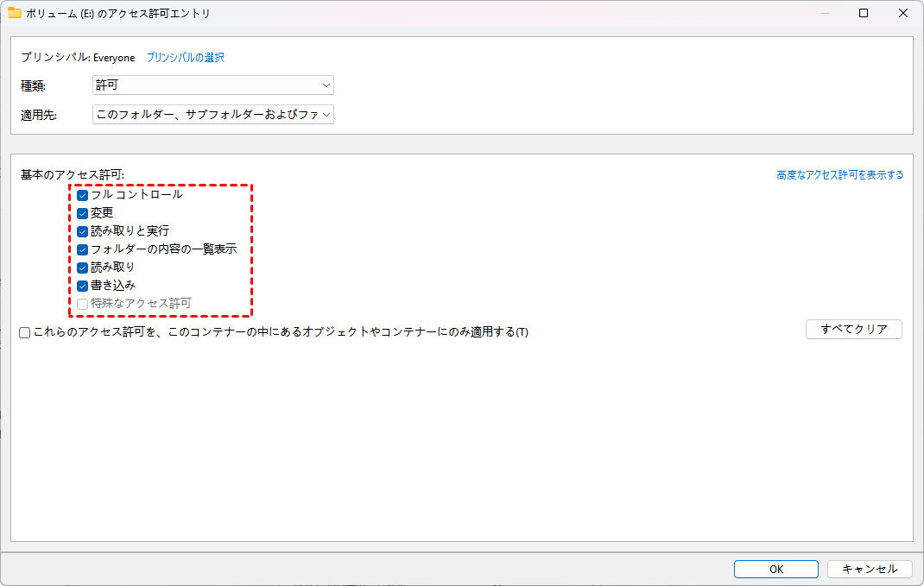Maximize the permission entry window
The height and width of the screenshot is (586, 924).
click(x=864, y=13)
